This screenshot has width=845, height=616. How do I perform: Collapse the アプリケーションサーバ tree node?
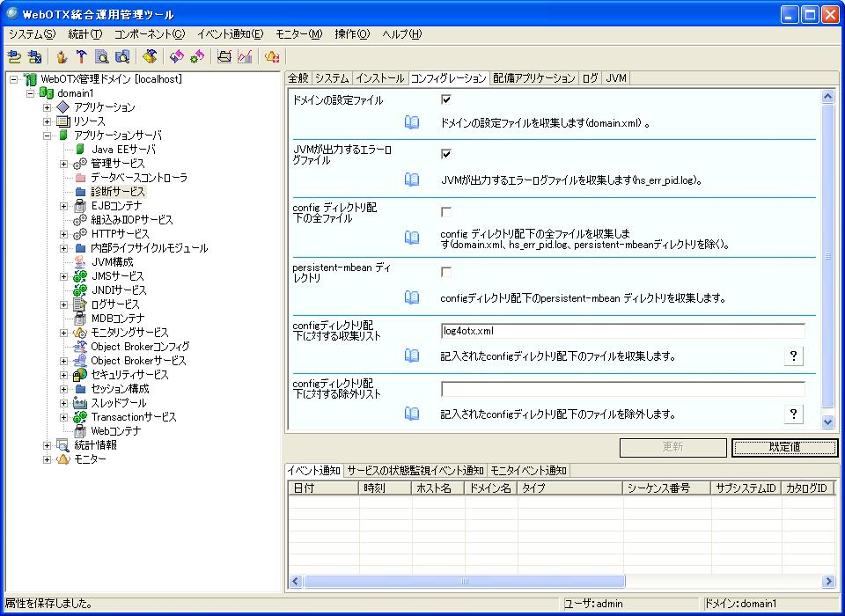click(x=48, y=136)
